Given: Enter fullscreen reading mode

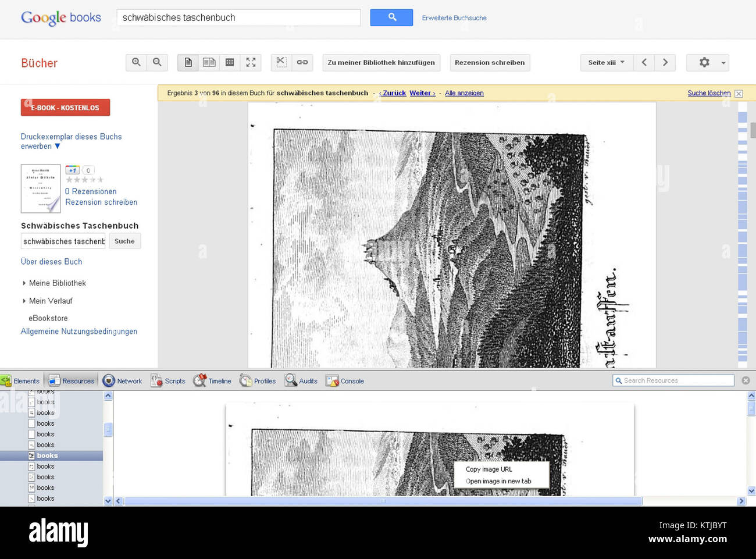Looking at the screenshot, I should point(251,62).
